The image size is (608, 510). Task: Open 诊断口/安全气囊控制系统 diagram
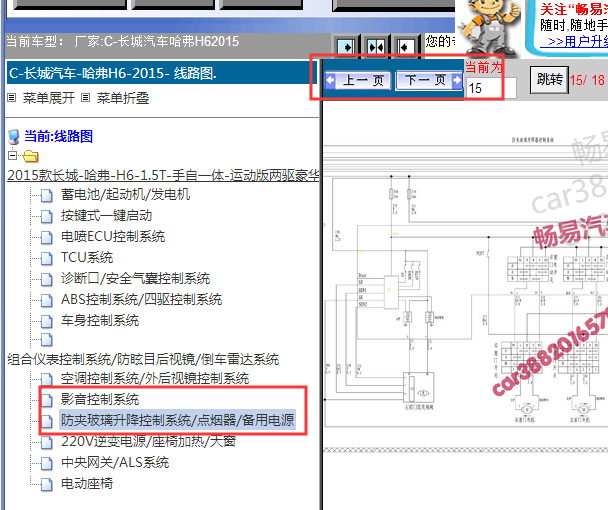click(x=135, y=278)
